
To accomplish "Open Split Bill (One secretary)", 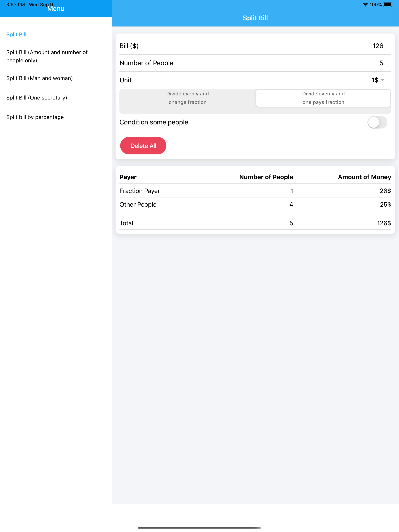I will pyautogui.click(x=37, y=98).
